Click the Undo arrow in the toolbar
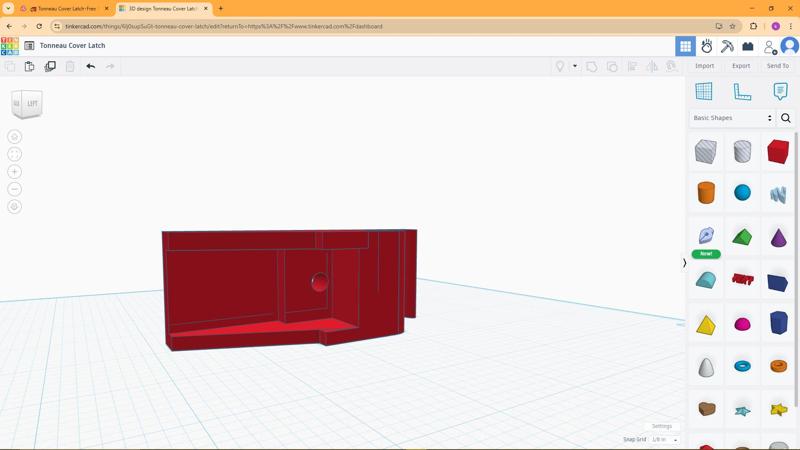The height and width of the screenshot is (450, 800). [x=90, y=66]
